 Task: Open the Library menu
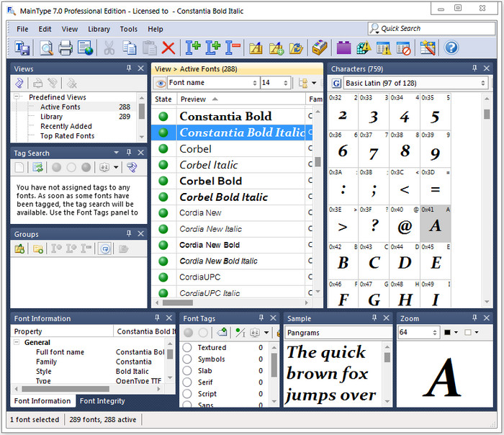(x=99, y=29)
